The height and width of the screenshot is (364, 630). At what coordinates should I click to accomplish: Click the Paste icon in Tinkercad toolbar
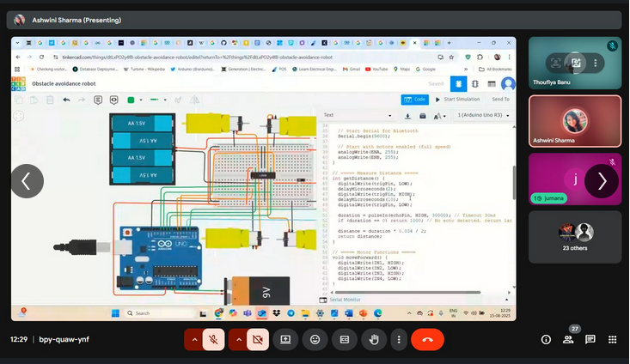click(x=34, y=100)
